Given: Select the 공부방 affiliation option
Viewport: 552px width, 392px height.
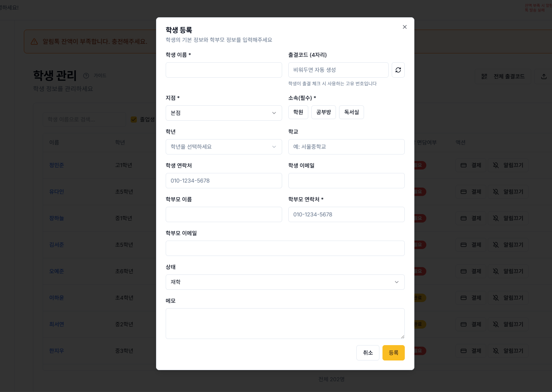Looking at the screenshot, I should tap(323, 112).
